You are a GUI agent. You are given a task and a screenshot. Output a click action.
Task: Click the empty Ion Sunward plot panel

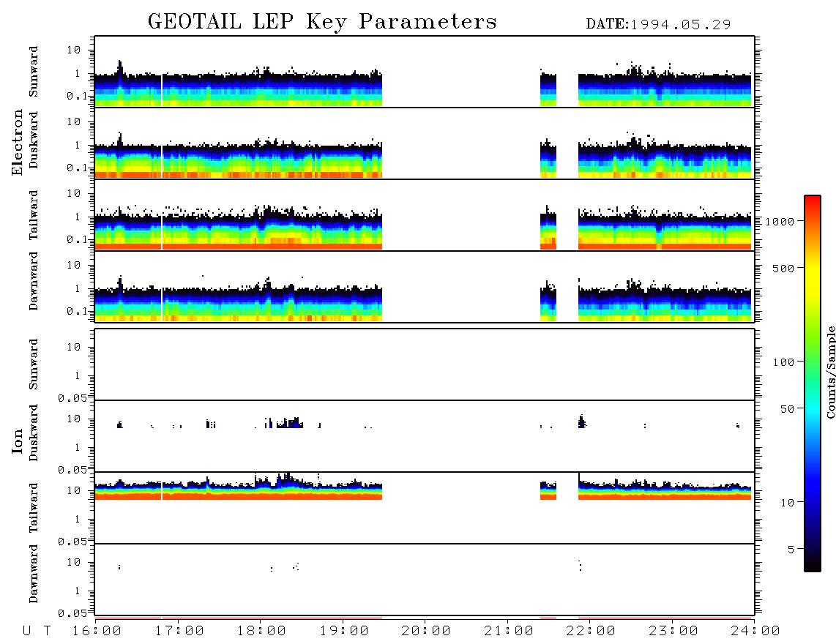425,364
